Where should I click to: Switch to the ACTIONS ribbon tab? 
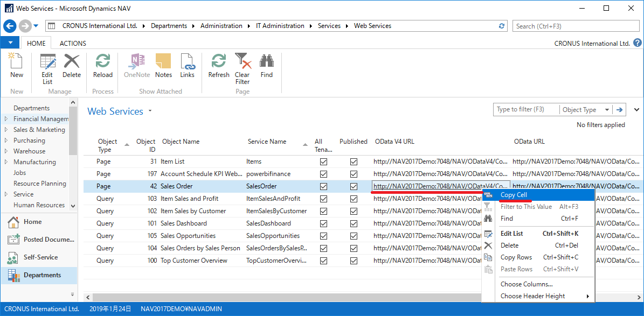click(73, 43)
